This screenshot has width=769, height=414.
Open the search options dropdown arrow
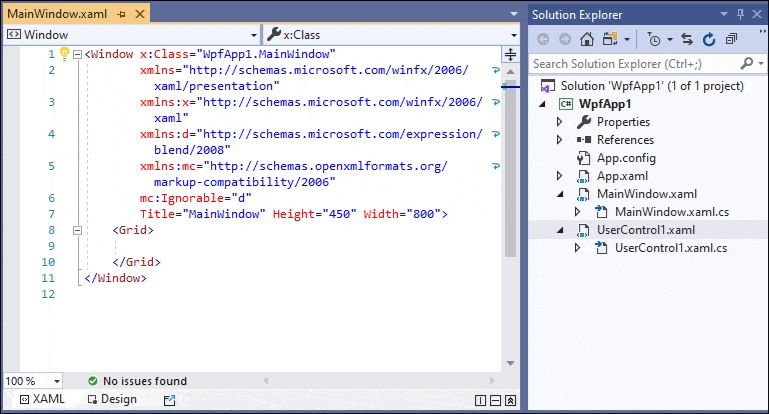point(761,64)
